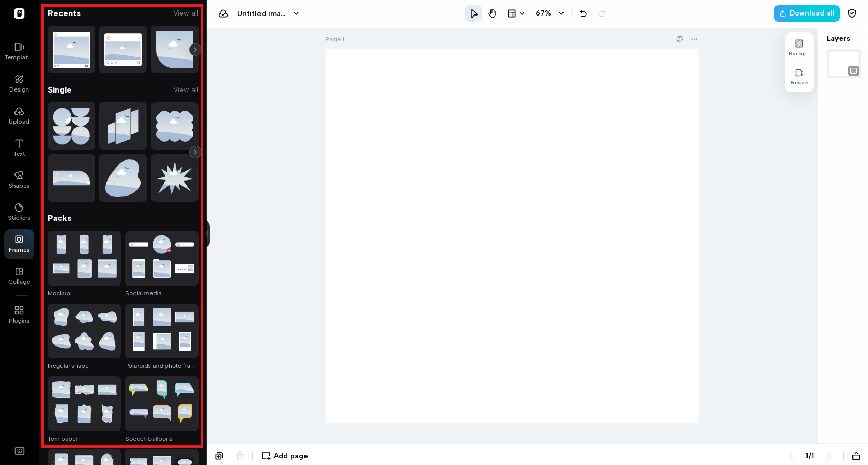868x465 pixels.
Task: Open the Templates sidebar panel
Action: point(19,51)
